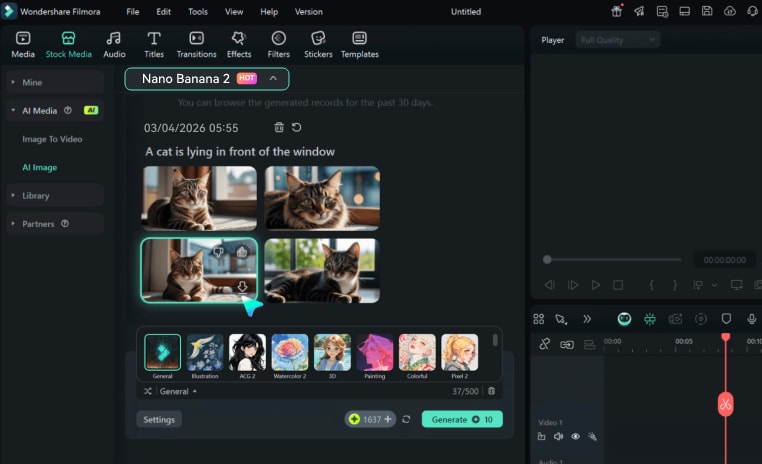Open the Settings button
This screenshot has width=762, height=464.
point(159,420)
